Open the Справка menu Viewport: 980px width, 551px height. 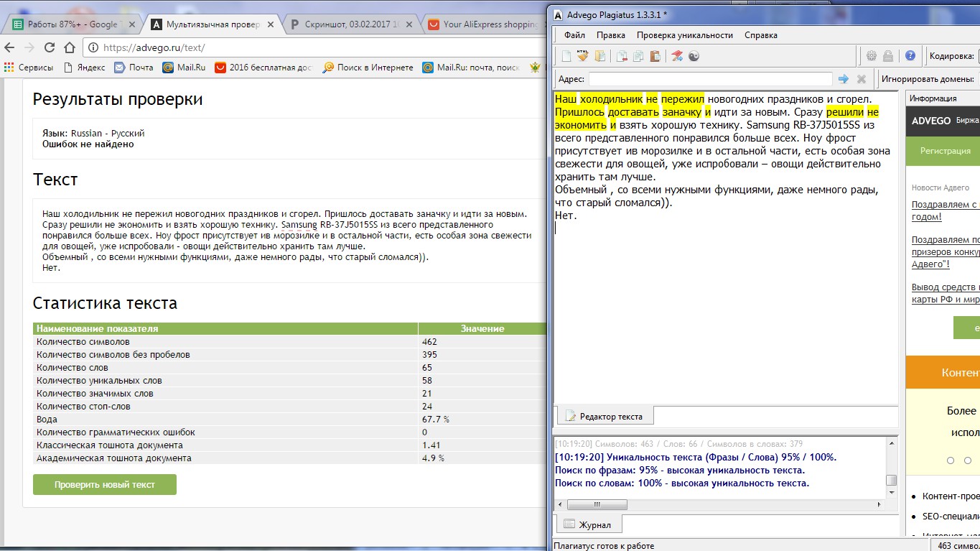tap(761, 35)
